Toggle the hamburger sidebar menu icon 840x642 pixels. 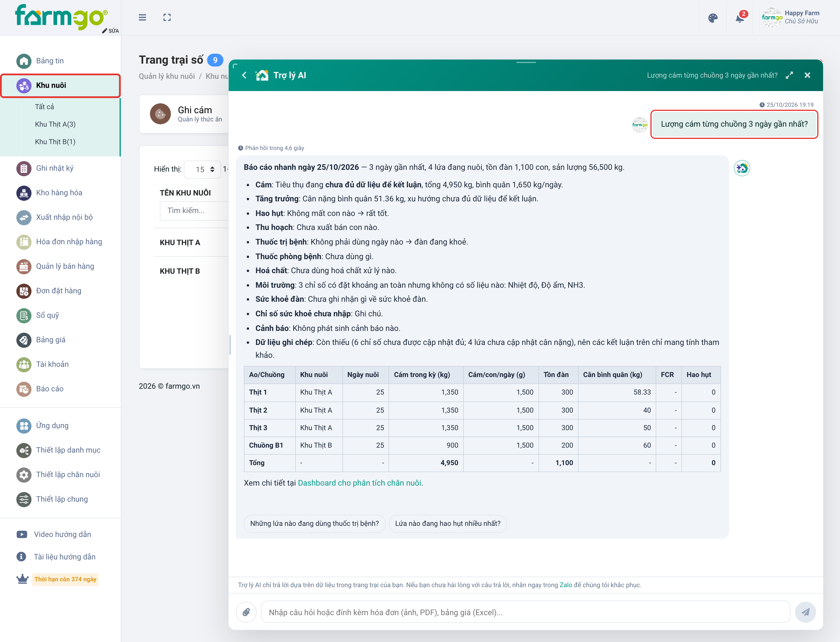pos(142,18)
